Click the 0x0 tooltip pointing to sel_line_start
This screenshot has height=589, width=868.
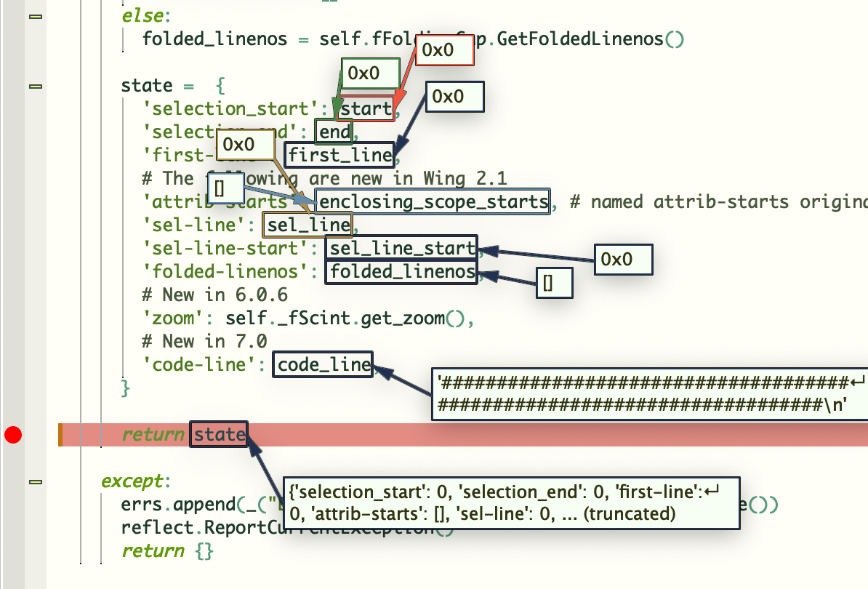click(x=623, y=259)
